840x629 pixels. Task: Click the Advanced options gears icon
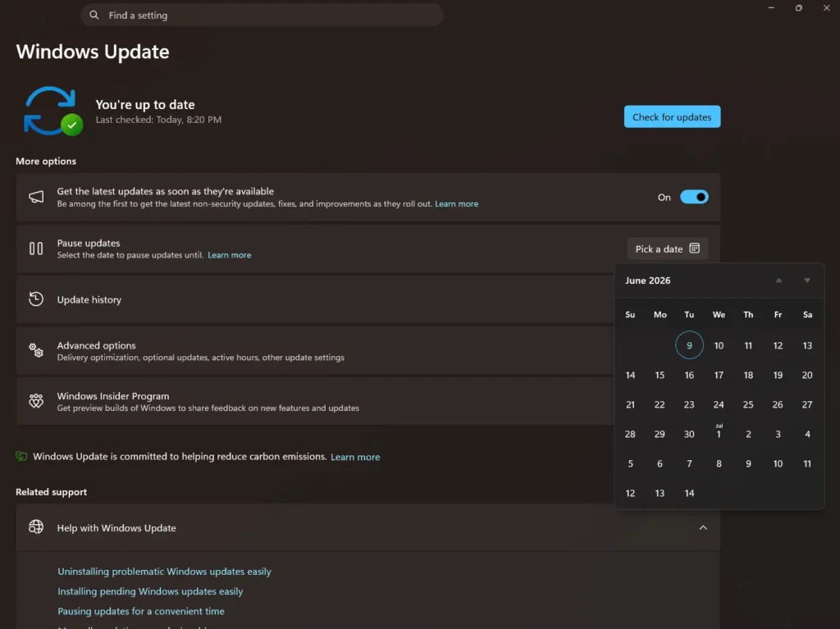[x=36, y=350]
